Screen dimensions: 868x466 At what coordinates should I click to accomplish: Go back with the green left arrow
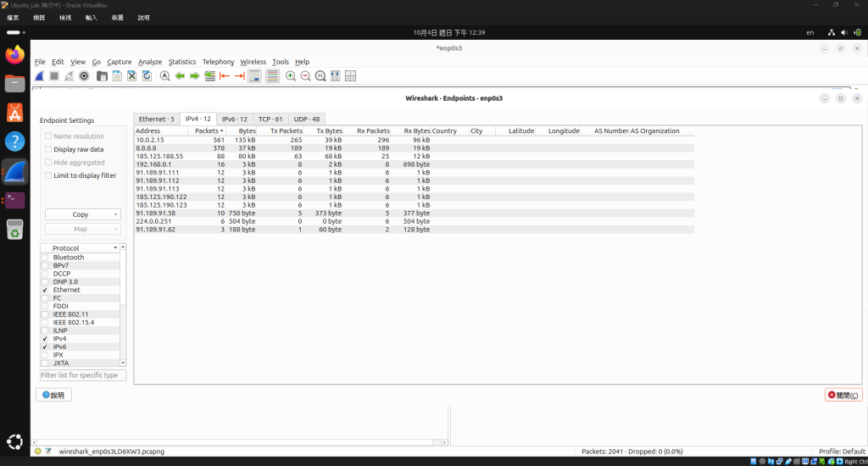[x=180, y=75]
